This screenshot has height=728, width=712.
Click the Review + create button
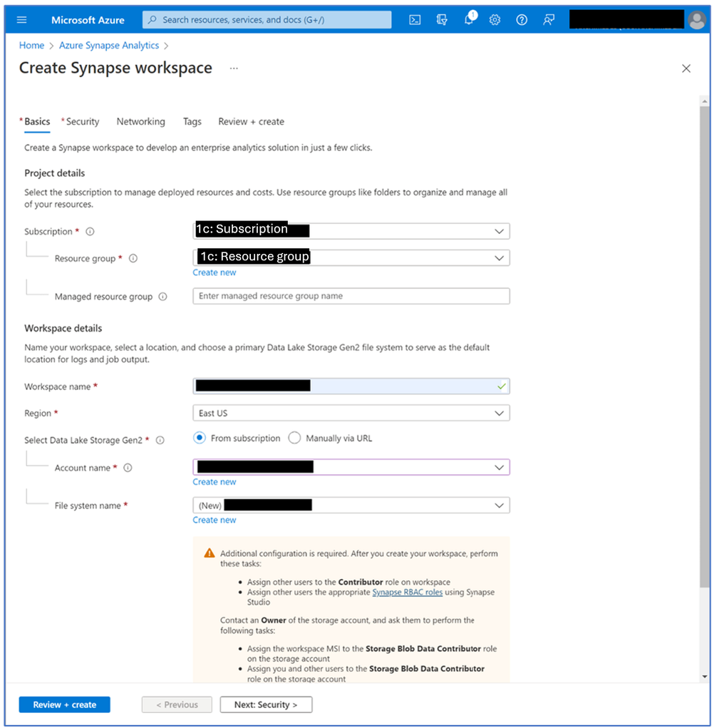[x=65, y=704]
